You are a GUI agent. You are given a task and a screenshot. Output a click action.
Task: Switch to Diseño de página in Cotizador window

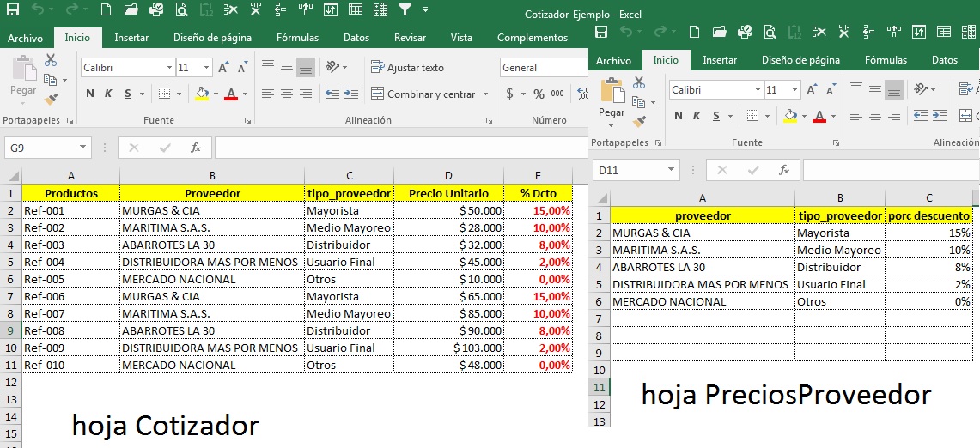pyautogui.click(x=212, y=38)
